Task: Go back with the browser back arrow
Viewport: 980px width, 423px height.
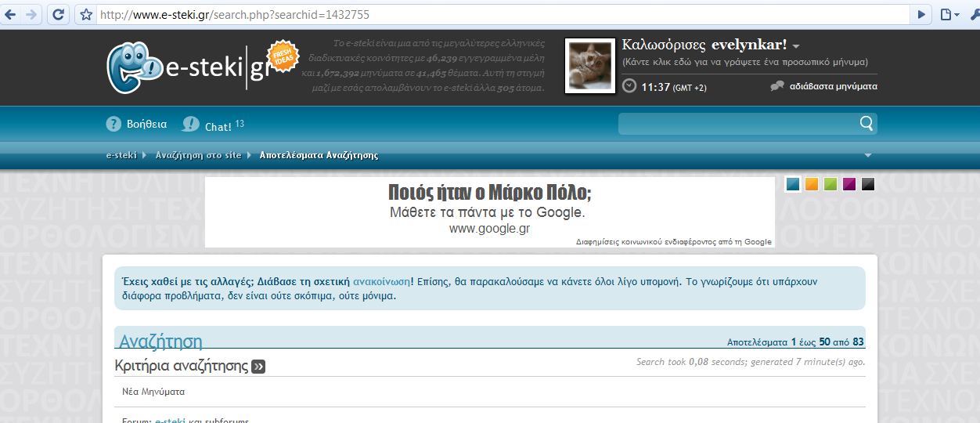Action: pyautogui.click(x=10, y=14)
